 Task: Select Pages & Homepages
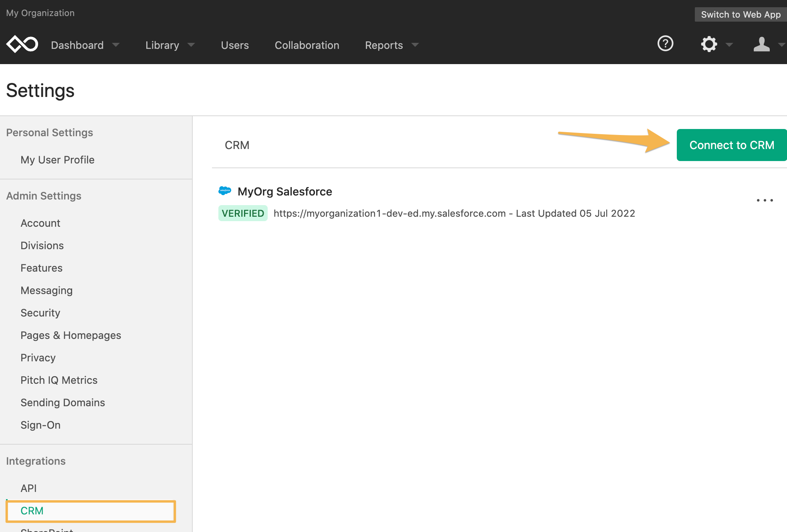[71, 335]
